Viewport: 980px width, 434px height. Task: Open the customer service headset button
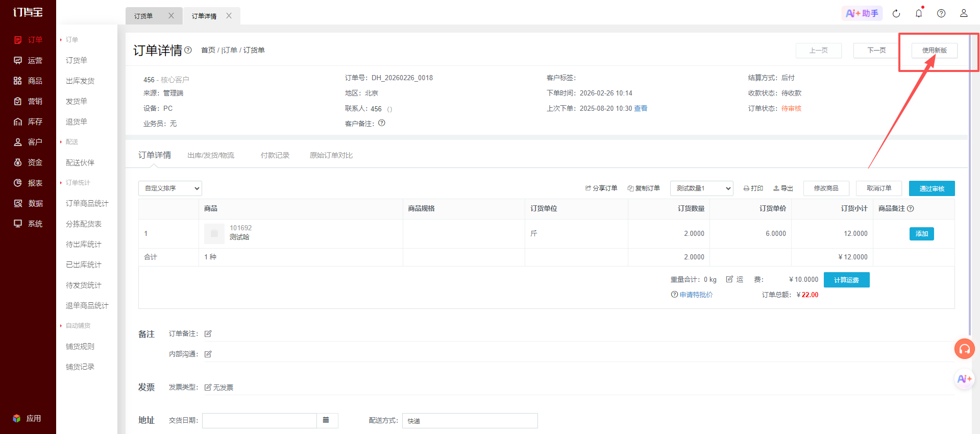[964, 349]
